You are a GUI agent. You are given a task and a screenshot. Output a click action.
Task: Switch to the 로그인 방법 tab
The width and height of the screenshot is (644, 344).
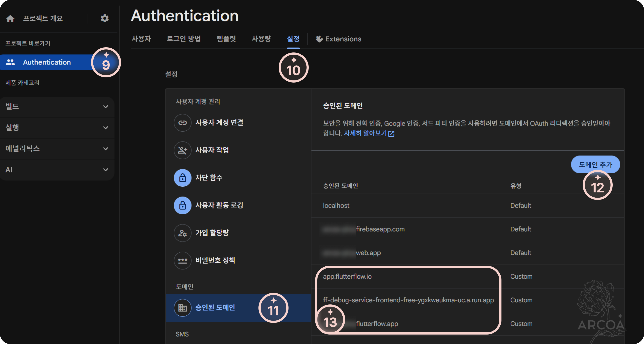tap(184, 39)
